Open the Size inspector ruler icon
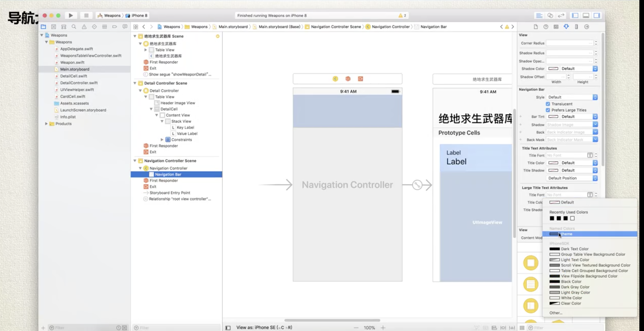This screenshot has height=331, width=644. pos(576,27)
